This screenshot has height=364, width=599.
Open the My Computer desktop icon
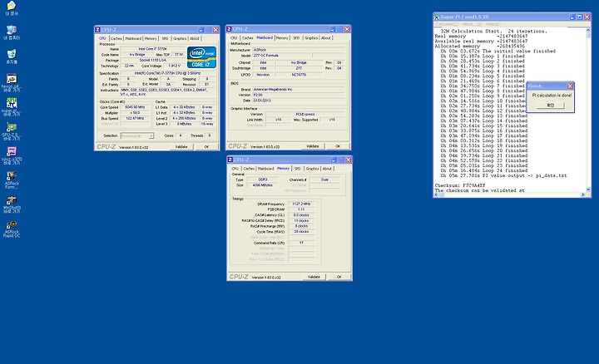coord(12,32)
